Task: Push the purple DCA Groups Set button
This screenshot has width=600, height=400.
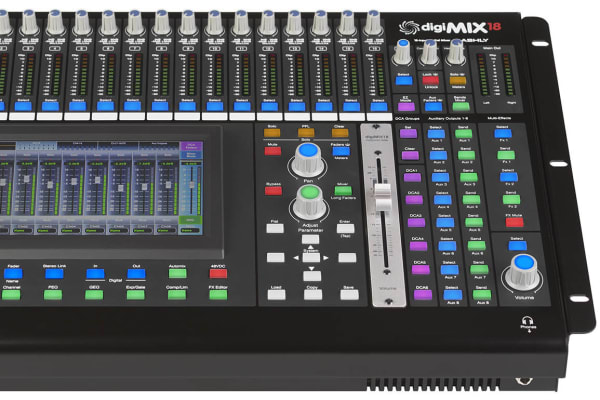Action: (408, 133)
